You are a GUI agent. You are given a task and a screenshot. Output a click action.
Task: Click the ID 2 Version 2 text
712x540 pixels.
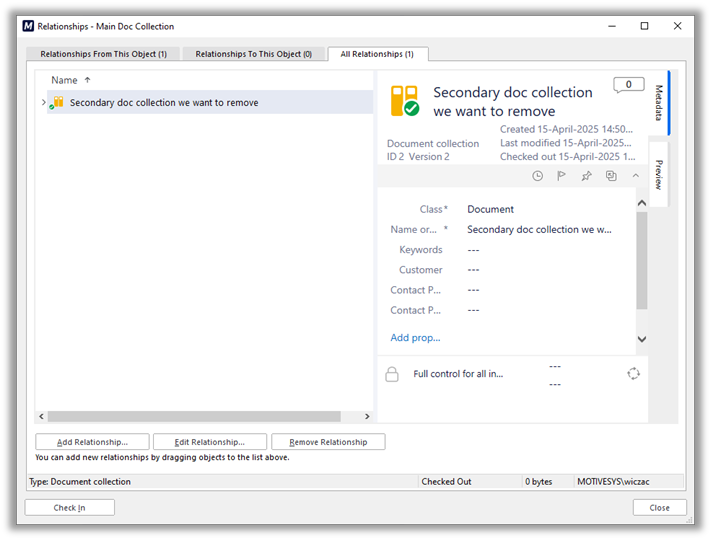[418, 157]
